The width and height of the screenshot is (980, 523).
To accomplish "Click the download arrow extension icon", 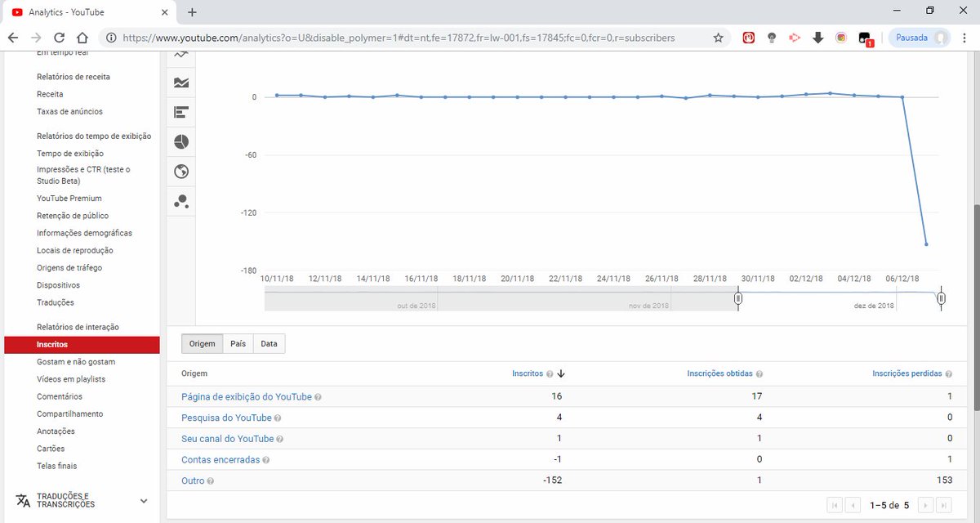I will [x=817, y=38].
